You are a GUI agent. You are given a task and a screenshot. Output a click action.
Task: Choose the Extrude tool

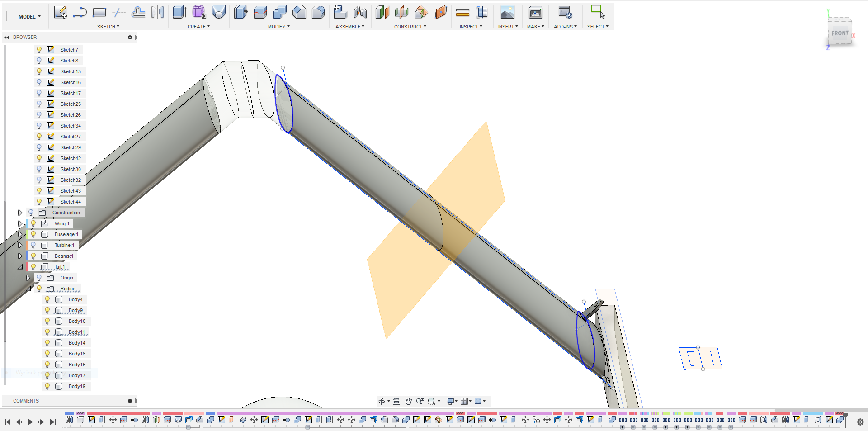click(x=179, y=12)
